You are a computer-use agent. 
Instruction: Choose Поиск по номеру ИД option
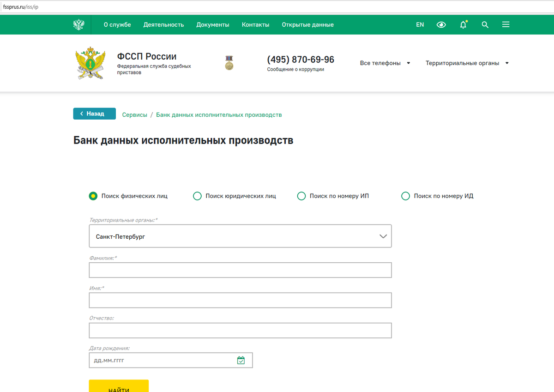pos(405,196)
